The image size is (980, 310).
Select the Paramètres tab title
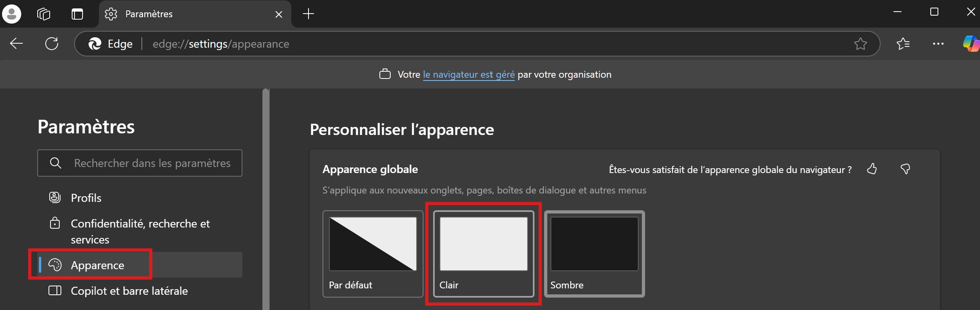(x=149, y=14)
